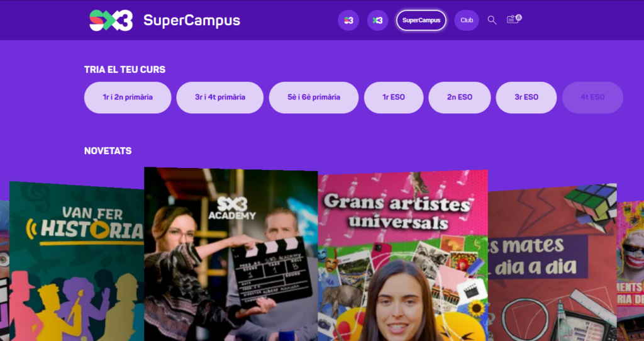
Task: Open the search magnifier icon
Action: point(492,20)
